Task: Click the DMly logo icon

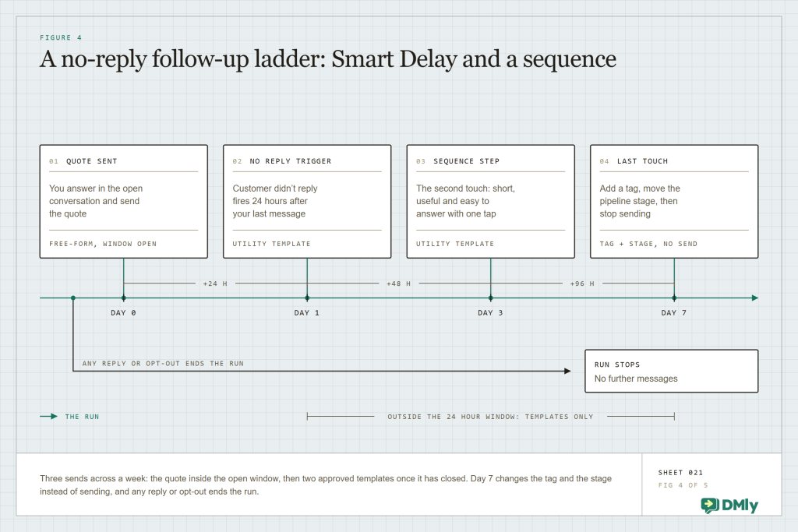Action: 709,505
